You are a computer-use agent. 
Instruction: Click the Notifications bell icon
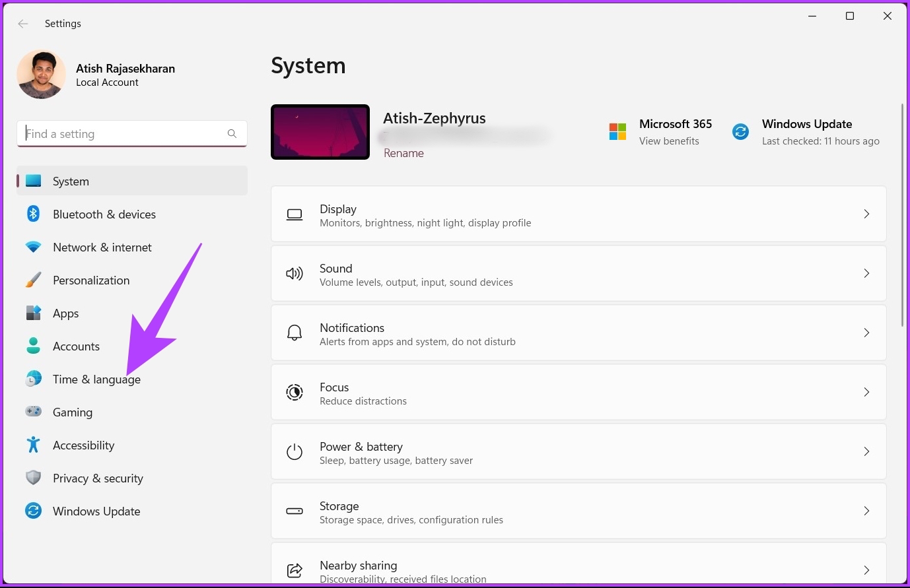coord(294,333)
